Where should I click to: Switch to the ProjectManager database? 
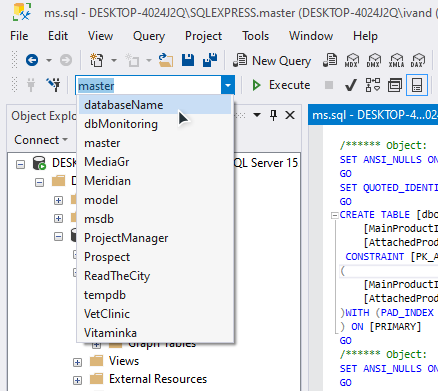coord(154,238)
